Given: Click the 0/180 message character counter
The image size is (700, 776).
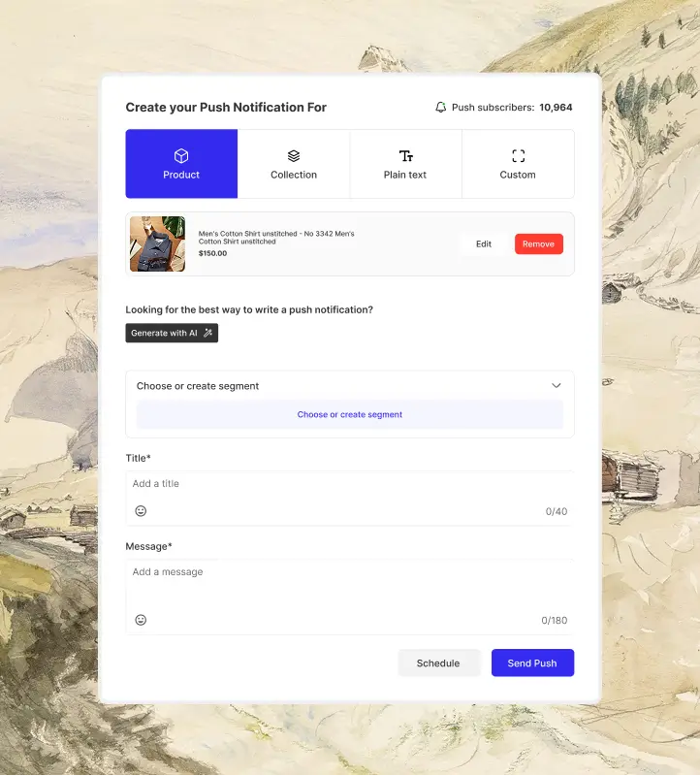Looking at the screenshot, I should coord(554,620).
